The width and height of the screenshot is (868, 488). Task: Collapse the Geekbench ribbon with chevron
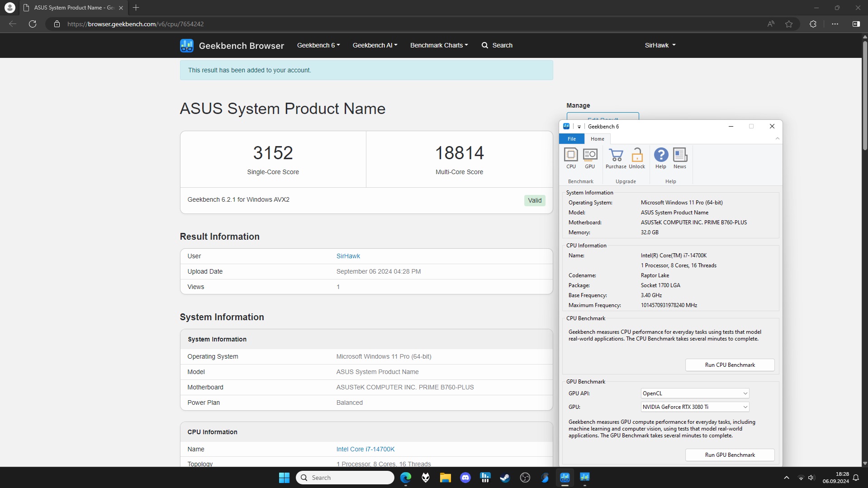[x=777, y=138]
